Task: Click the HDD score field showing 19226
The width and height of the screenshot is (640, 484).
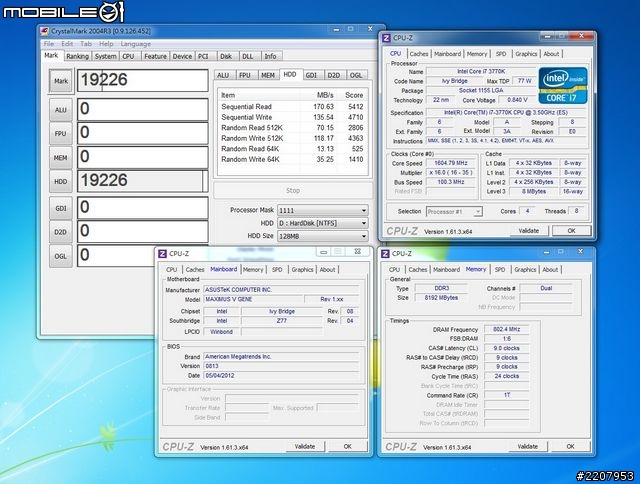Action: 143,181
